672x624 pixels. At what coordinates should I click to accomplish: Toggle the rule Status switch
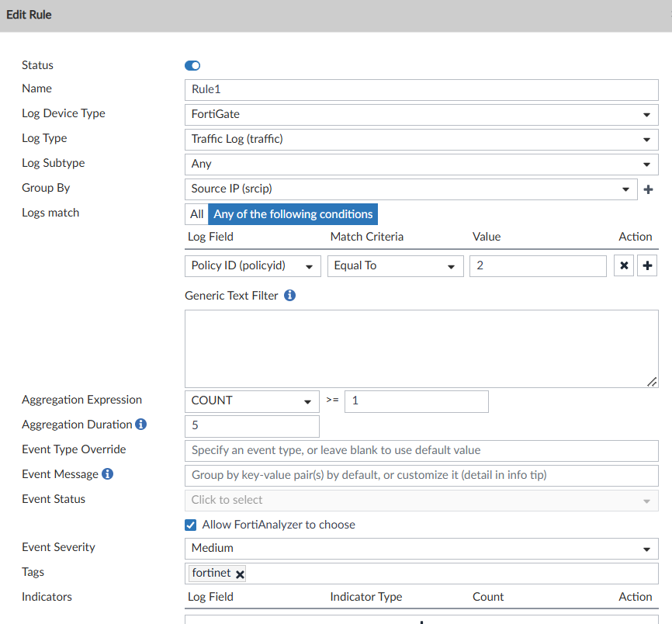[x=192, y=66]
